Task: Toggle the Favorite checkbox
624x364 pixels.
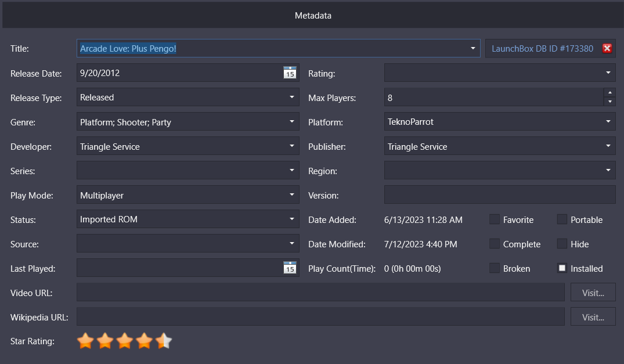Action: pyautogui.click(x=494, y=219)
